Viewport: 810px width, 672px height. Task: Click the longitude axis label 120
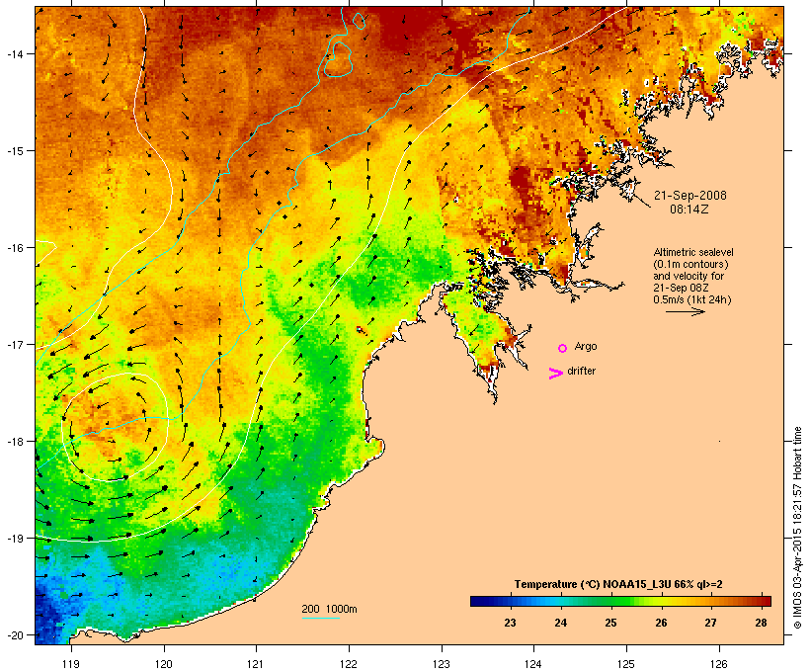point(164,664)
